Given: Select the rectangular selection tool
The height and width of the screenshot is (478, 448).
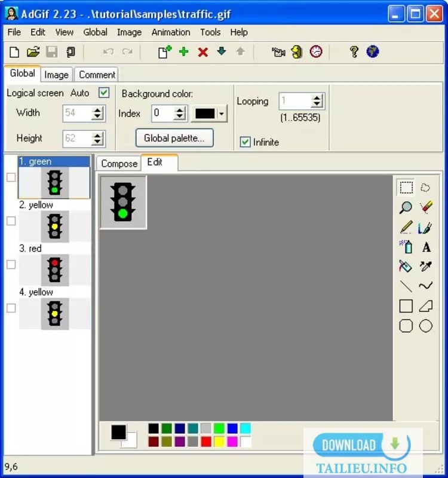Looking at the screenshot, I should coord(406,187).
